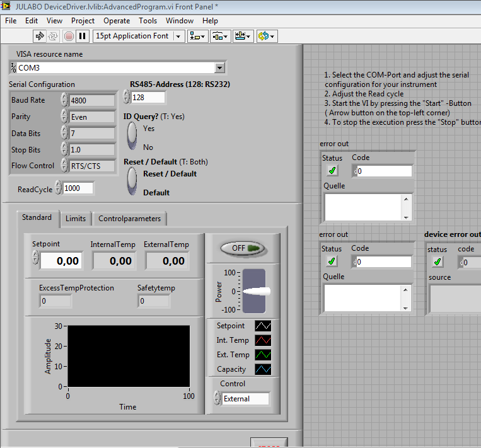This screenshot has width=481, height=448.
Task: Toggle the OFF power button
Action: pyautogui.click(x=243, y=248)
